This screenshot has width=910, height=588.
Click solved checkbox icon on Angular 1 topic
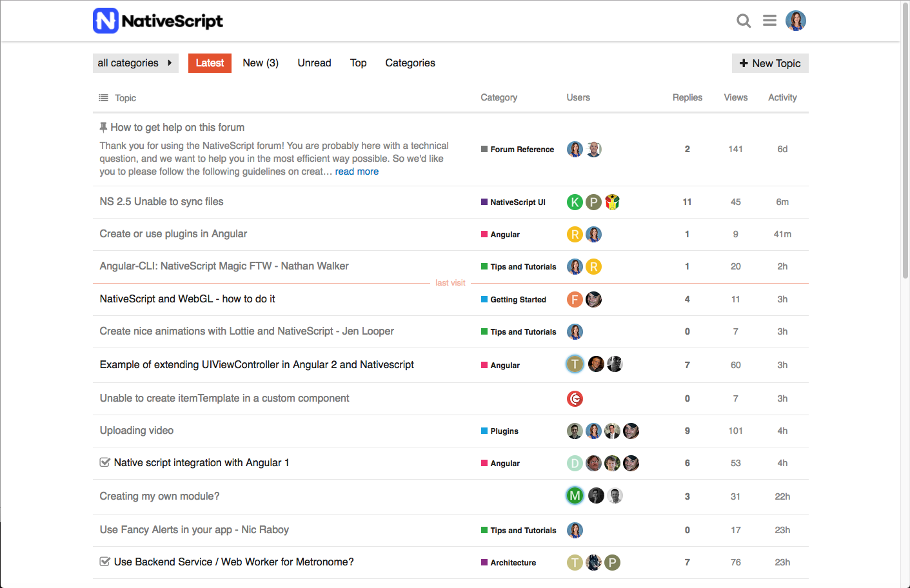pyautogui.click(x=105, y=462)
